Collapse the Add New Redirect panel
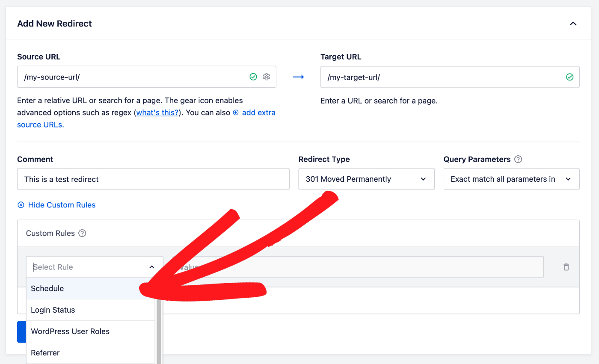Viewport: 599px width, 364px height. (x=573, y=24)
